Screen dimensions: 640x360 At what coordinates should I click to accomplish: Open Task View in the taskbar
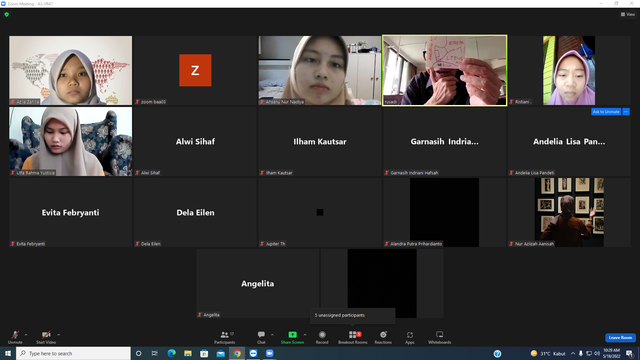[155, 353]
